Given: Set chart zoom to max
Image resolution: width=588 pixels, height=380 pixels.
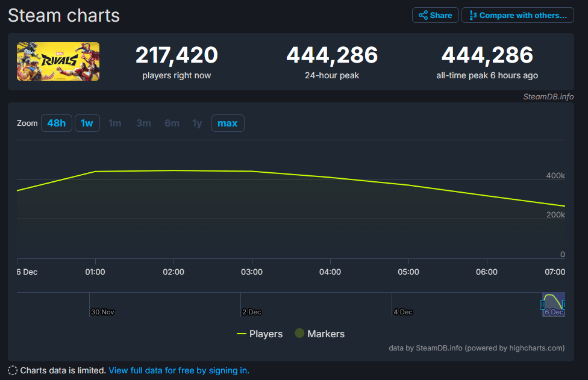Looking at the screenshot, I should coord(228,123).
